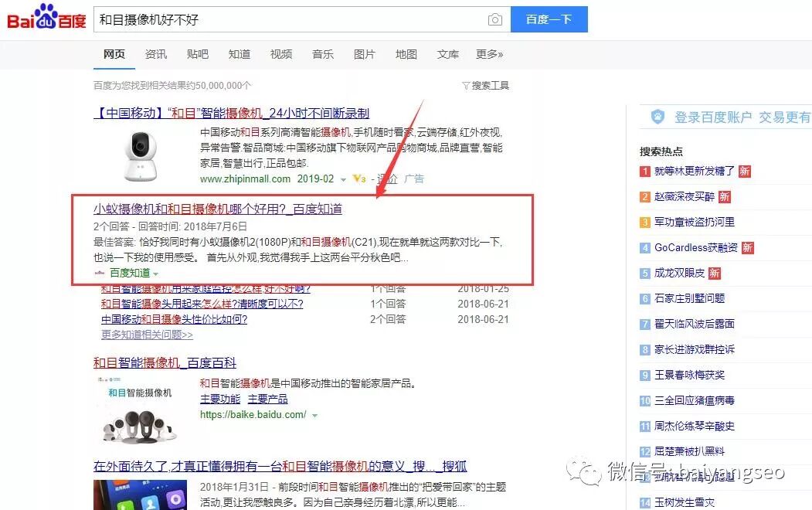Expand the arrow next to 百度知道

(156, 274)
